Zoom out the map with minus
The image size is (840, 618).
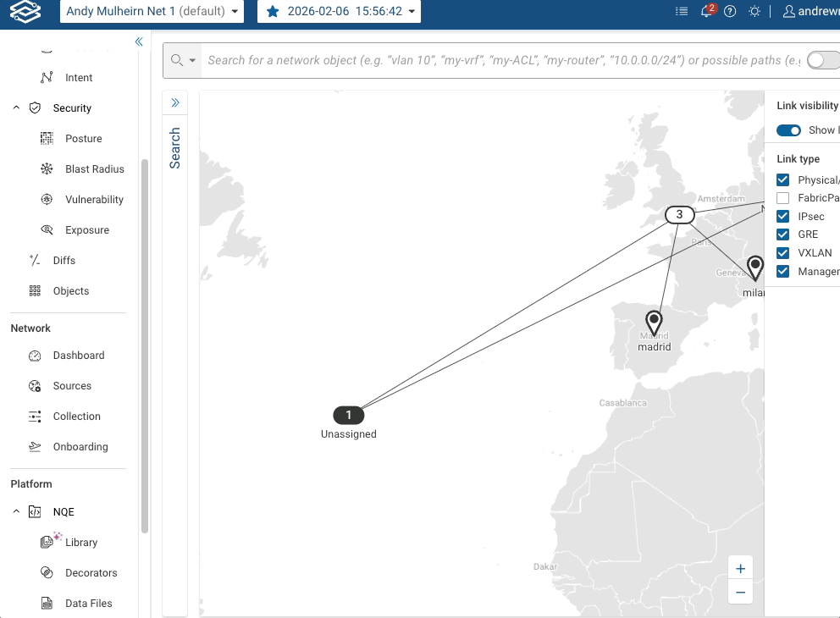(740, 593)
